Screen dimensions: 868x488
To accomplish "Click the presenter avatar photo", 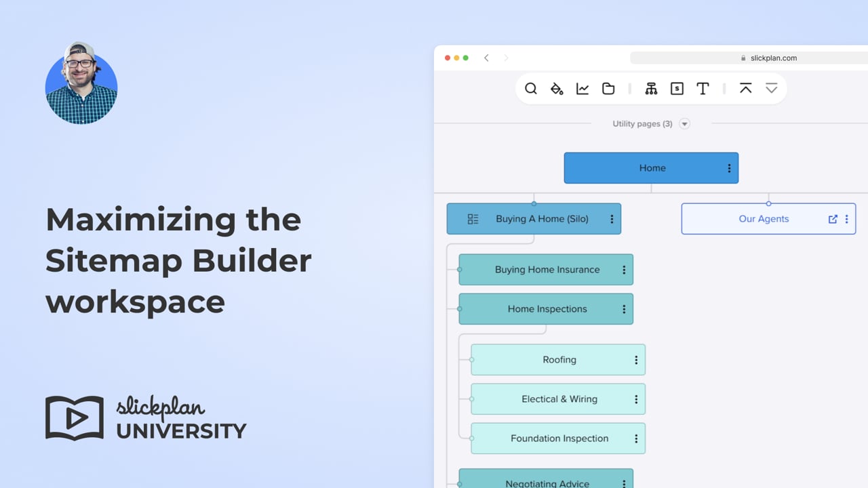I will pos(81,84).
